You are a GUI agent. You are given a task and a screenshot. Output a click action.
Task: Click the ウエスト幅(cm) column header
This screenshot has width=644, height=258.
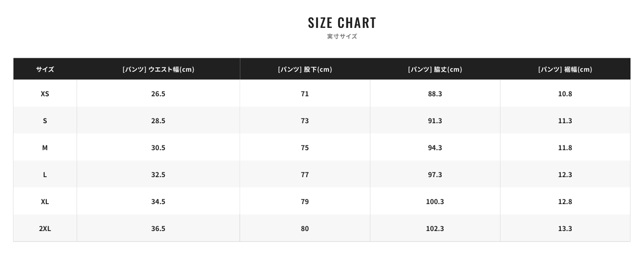coord(158,69)
